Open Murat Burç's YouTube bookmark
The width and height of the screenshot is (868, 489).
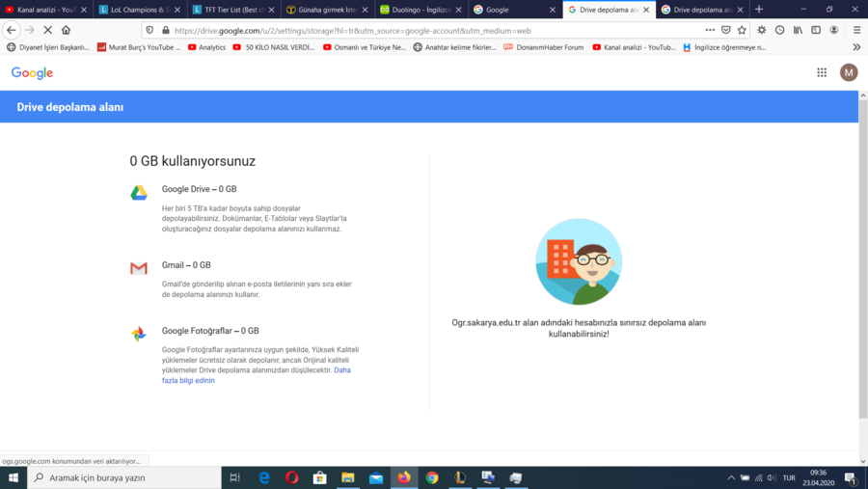click(139, 47)
